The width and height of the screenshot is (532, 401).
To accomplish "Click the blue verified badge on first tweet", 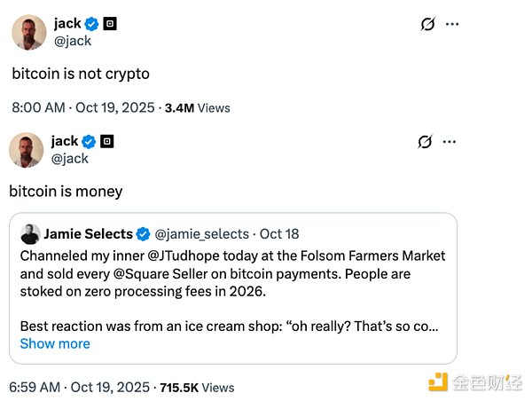I will click(x=92, y=23).
